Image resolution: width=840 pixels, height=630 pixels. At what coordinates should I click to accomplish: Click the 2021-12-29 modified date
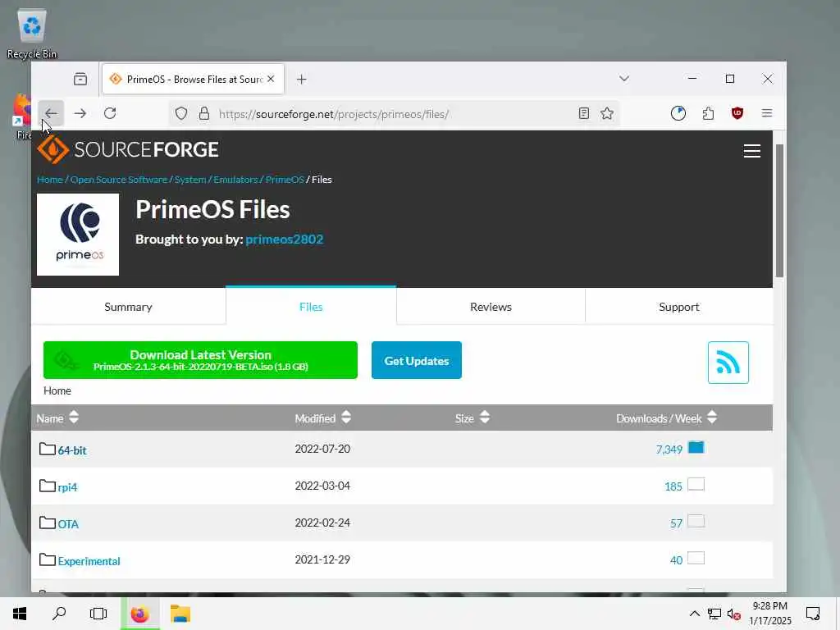tap(322, 559)
